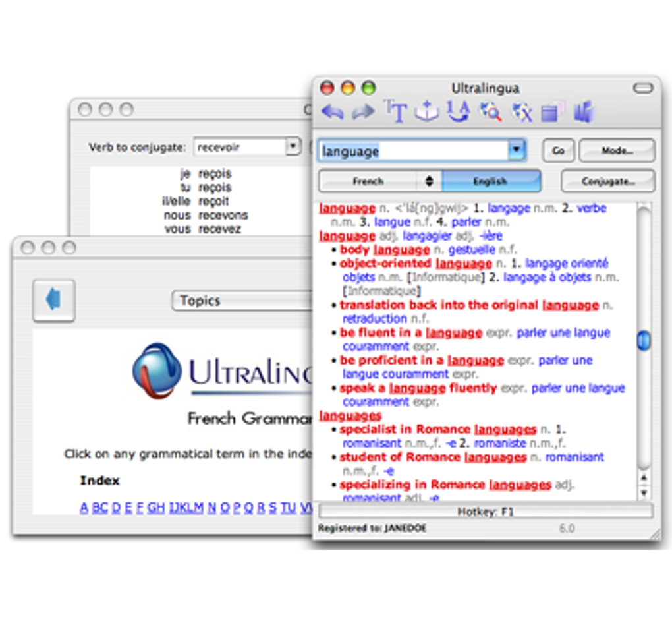Image resolution: width=672 pixels, height=619 pixels.
Task: Open index letter A link
Action: pyautogui.click(x=84, y=508)
